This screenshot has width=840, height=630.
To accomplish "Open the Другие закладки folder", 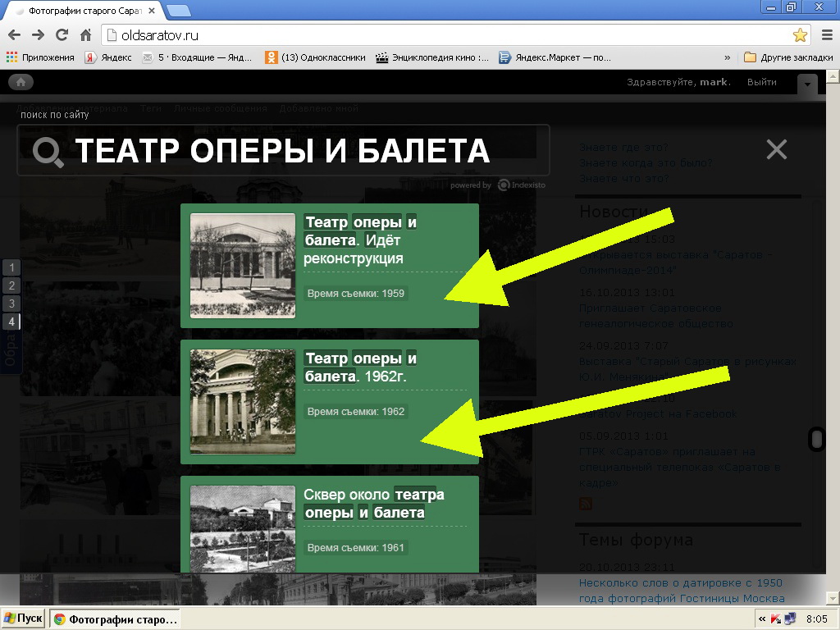I will [x=788, y=57].
